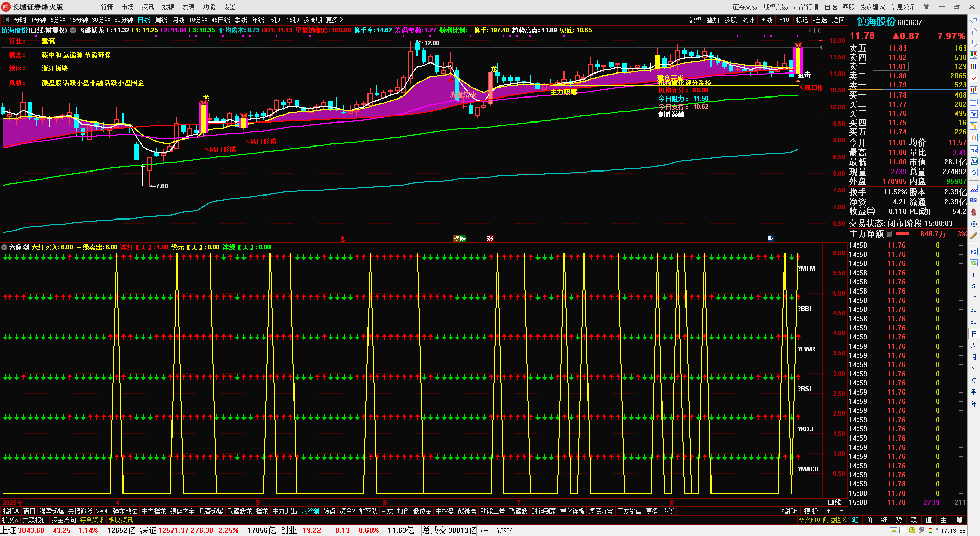The width and height of the screenshot is (980, 536).
Task: Click the zoom out minus button
Action: point(841,511)
